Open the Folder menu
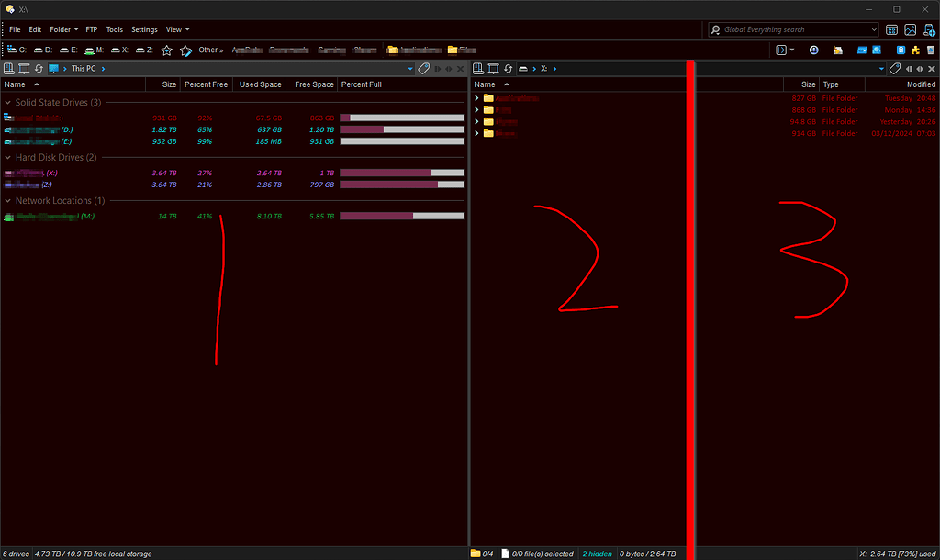This screenshot has height=560, width=940. pos(63,29)
